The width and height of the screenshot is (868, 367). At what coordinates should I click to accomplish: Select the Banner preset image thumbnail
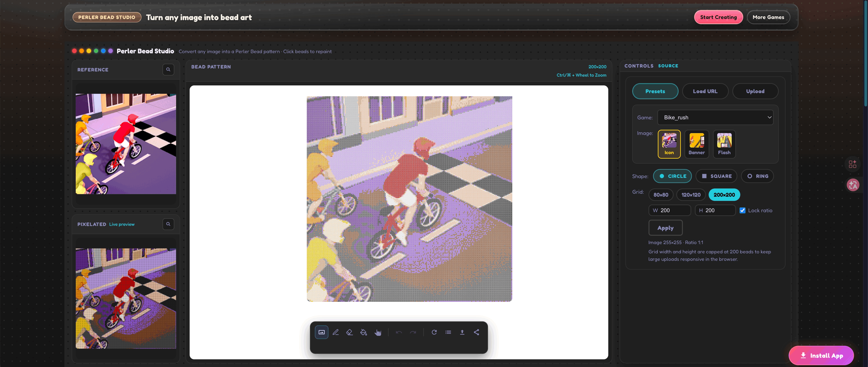696,144
